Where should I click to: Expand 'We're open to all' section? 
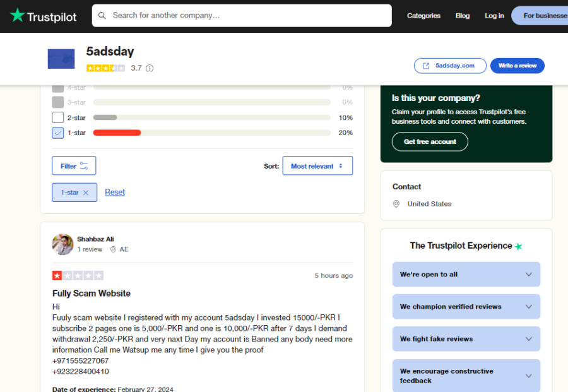click(466, 274)
